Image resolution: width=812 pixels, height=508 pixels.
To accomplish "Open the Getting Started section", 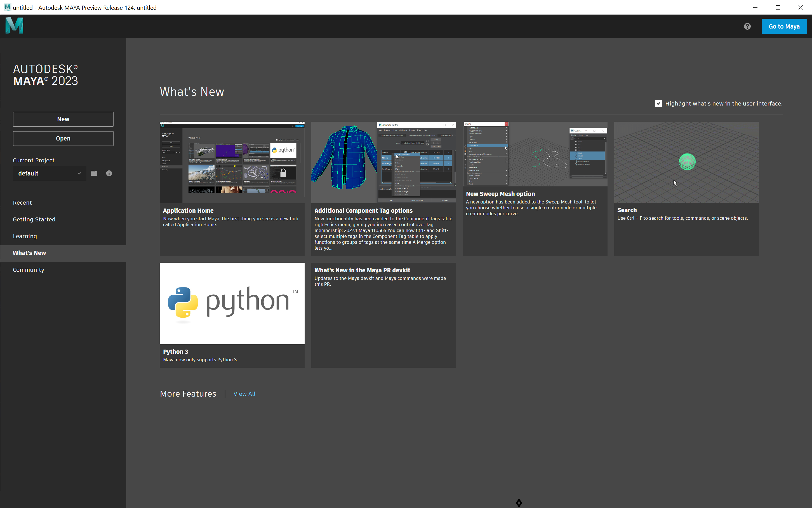I will coord(34,219).
